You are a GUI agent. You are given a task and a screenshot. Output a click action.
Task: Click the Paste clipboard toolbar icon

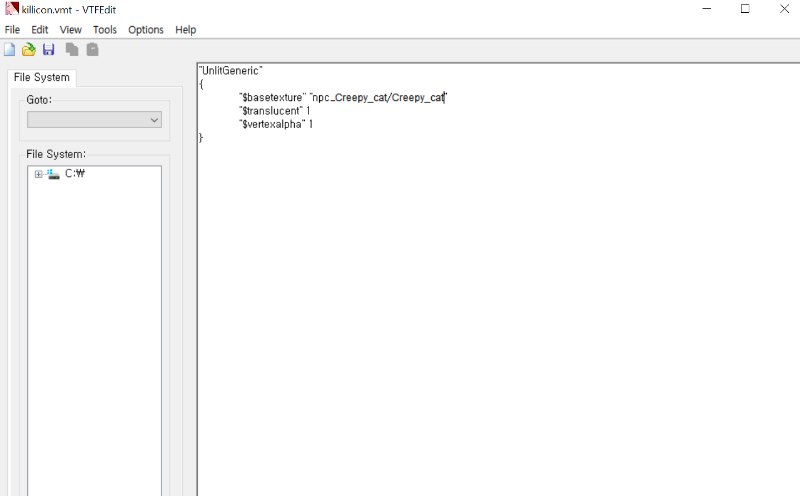(92, 49)
